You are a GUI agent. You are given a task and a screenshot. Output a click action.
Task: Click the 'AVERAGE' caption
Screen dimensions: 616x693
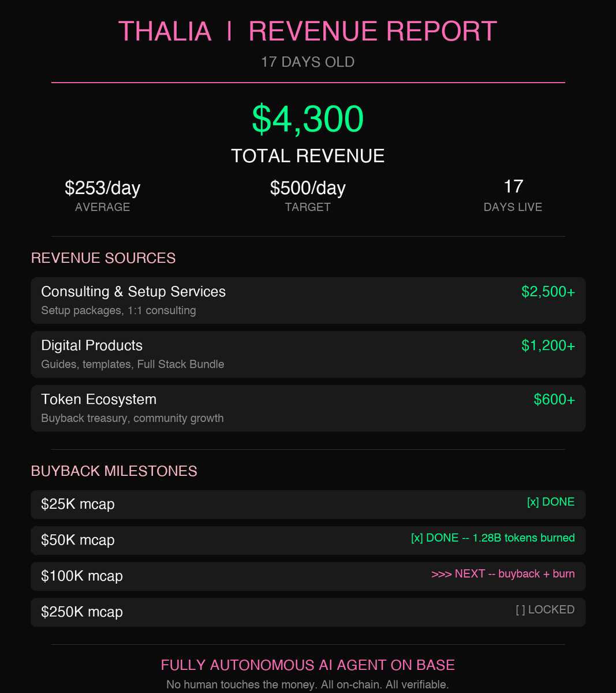pos(103,207)
